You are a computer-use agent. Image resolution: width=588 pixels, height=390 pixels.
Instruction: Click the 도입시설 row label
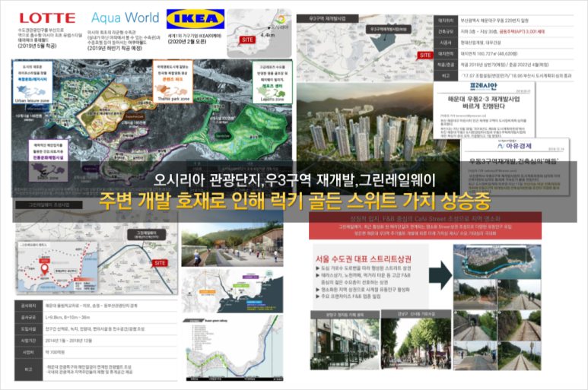coord(28,329)
